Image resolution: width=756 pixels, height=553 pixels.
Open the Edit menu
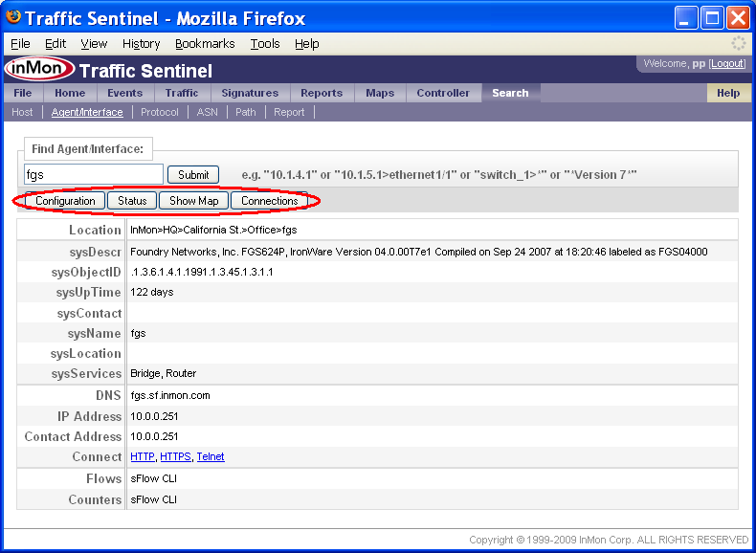pyautogui.click(x=56, y=44)
